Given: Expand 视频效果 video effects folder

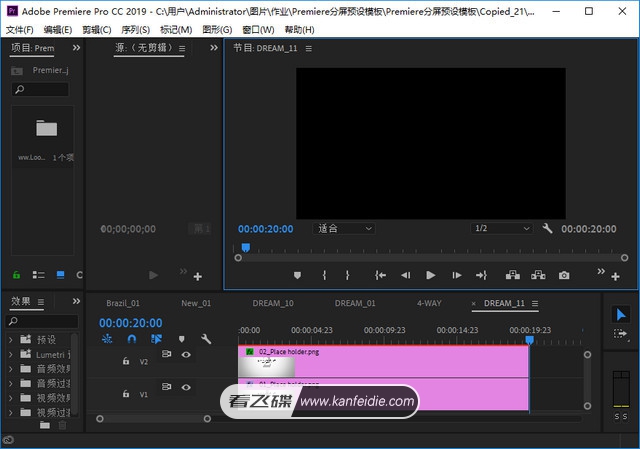Looking at the screenshot, I should point(11,398).
